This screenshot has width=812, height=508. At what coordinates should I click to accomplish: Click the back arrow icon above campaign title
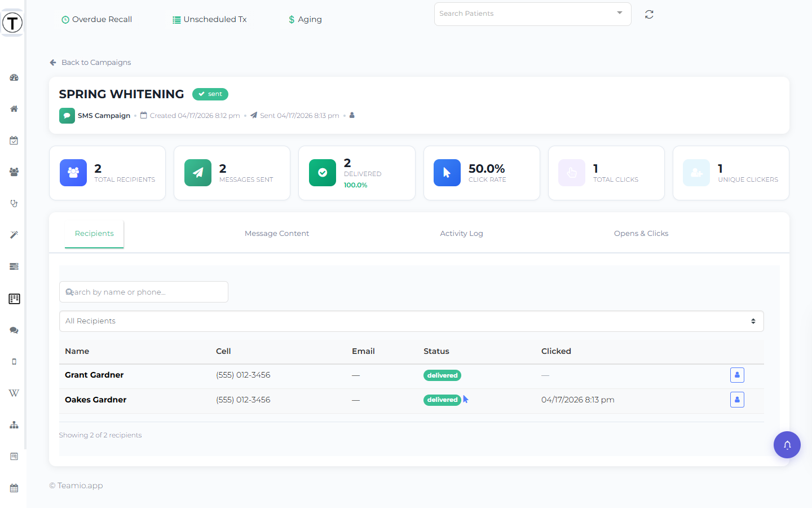pos(53,63)
